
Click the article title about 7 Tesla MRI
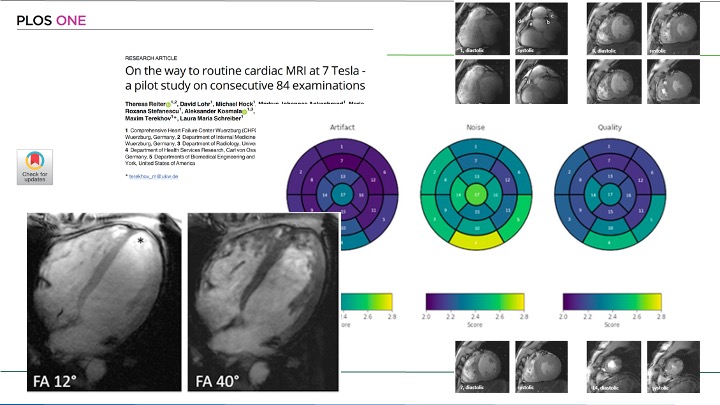click(244, 78)
